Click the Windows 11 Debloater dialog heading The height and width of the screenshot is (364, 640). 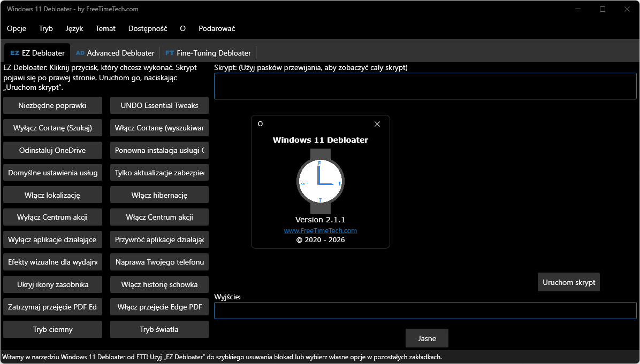pos(321,140)
